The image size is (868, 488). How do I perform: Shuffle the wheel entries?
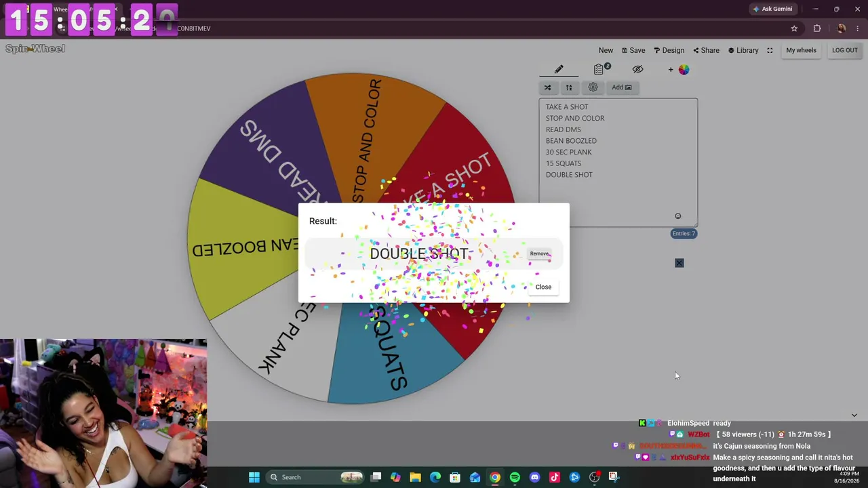547,87
